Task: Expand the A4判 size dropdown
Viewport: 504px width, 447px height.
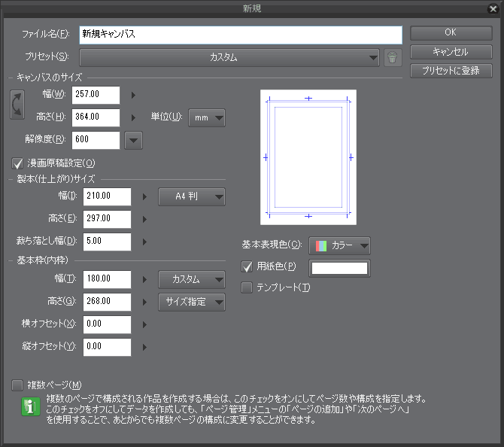Action: (192, 197)
